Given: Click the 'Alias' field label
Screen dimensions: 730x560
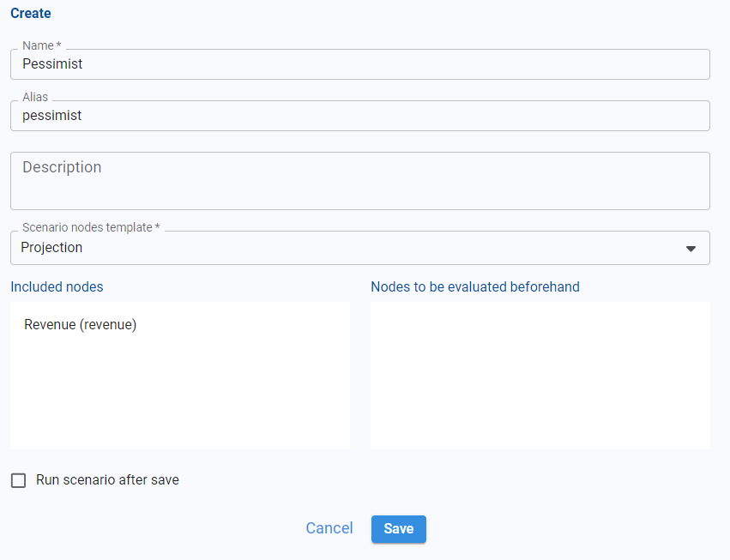Looking at the screenshot, I should pyautogui.click(x=35, y=97).
